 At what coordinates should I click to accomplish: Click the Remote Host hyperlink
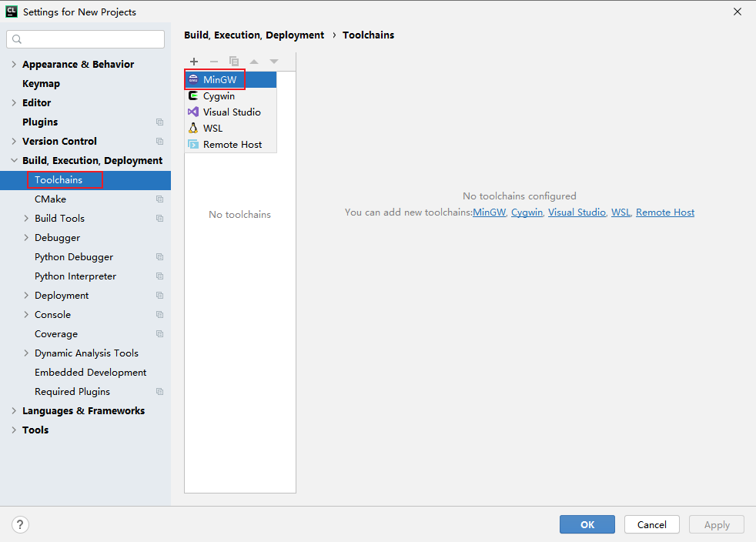pyautogui.click(x=665, y=212)
